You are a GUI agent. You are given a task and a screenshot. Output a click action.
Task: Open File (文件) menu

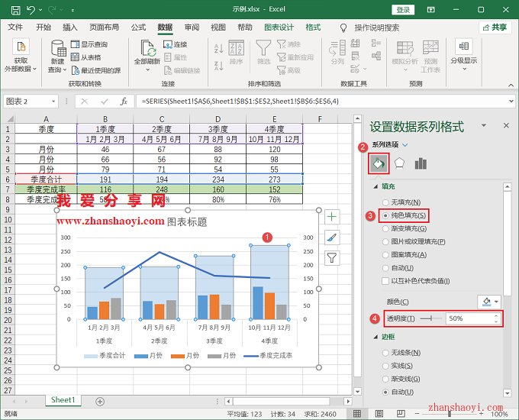click(x=15, y=27)
